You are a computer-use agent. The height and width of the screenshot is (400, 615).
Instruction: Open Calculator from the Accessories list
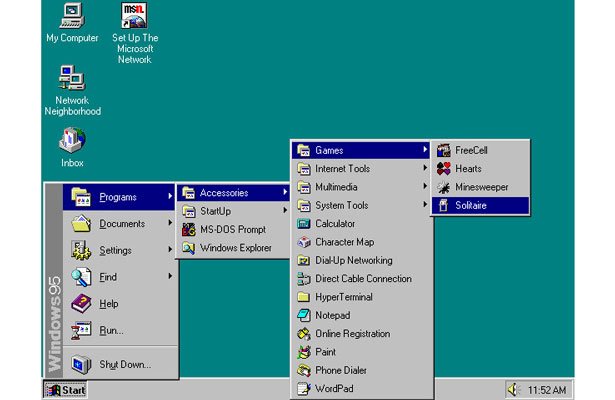tap(335, 224)
